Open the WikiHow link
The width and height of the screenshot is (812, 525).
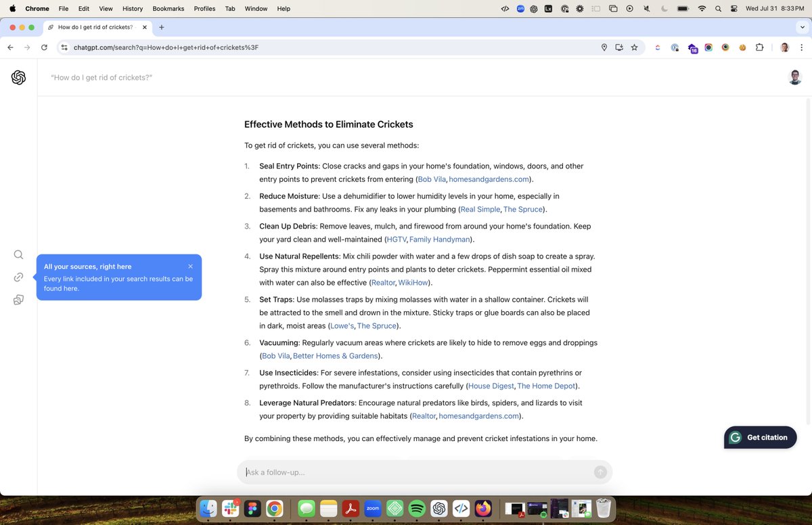(413, 283)
